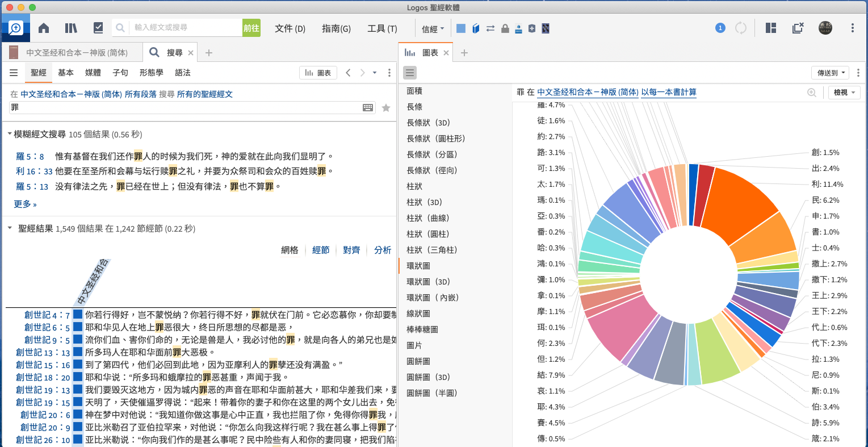Click the padlock shortcut icon
Screen dimensions: 868x447
pyautogui.click(x=505, y=28)
